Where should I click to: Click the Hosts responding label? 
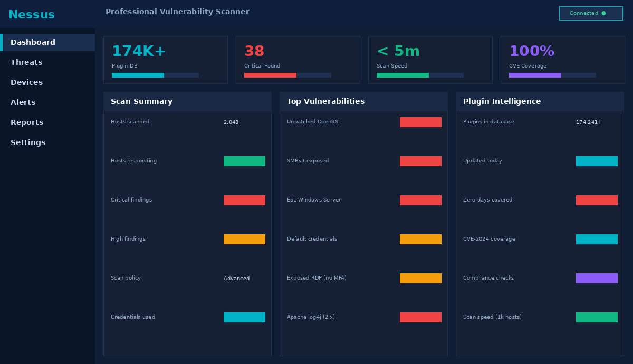click(133, 161)
